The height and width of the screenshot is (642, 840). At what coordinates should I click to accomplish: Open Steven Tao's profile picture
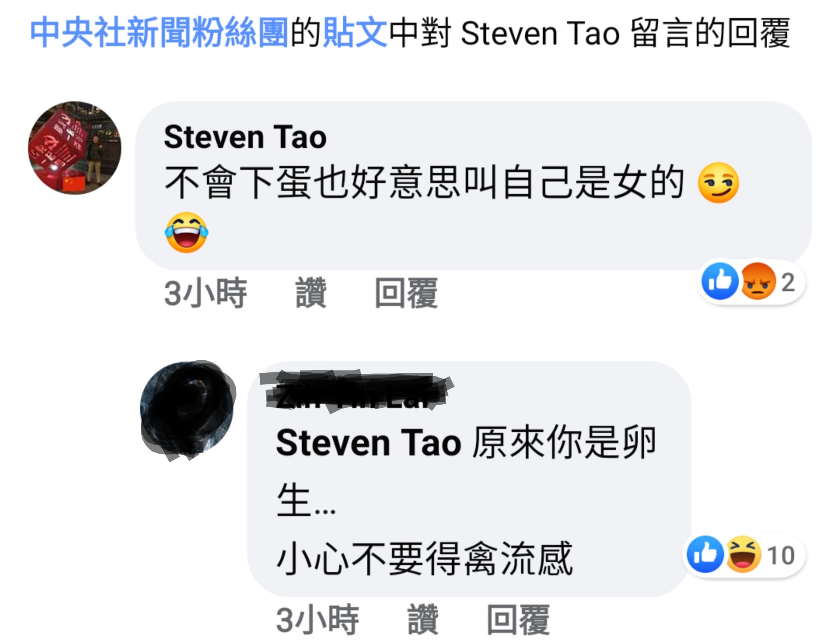coord(75,148)
